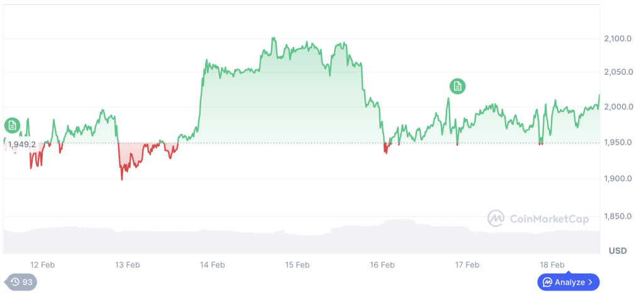Open the news marker icon above 17 Feb
This screenshot has height=293, width=644.
[x=457, y=86]
